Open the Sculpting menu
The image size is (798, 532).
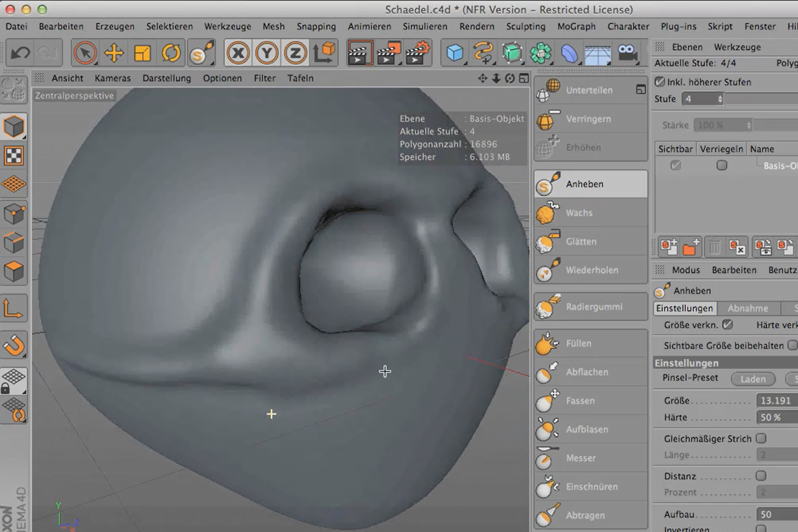(x=525, y=27)
